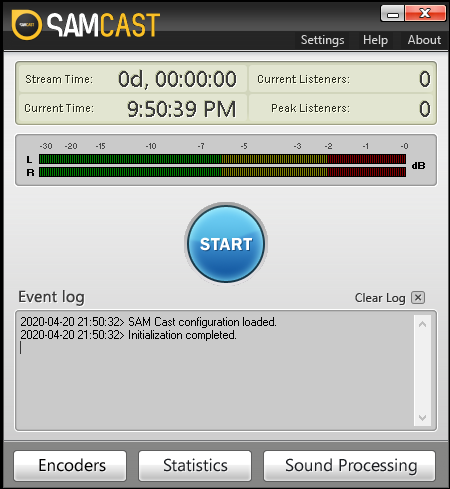This screenshot has width=450, height=489.
Task: Click the Clear Log text link
Action: click(x=380, y=298)
